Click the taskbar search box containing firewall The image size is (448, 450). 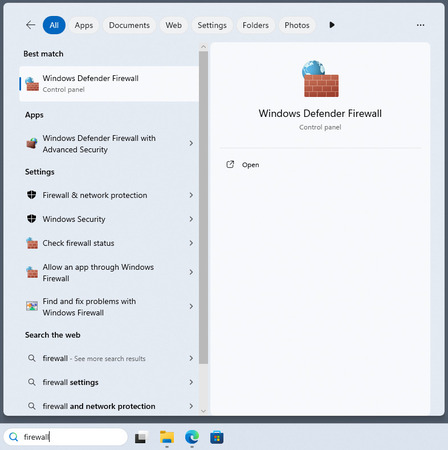[x=66, y=437]
